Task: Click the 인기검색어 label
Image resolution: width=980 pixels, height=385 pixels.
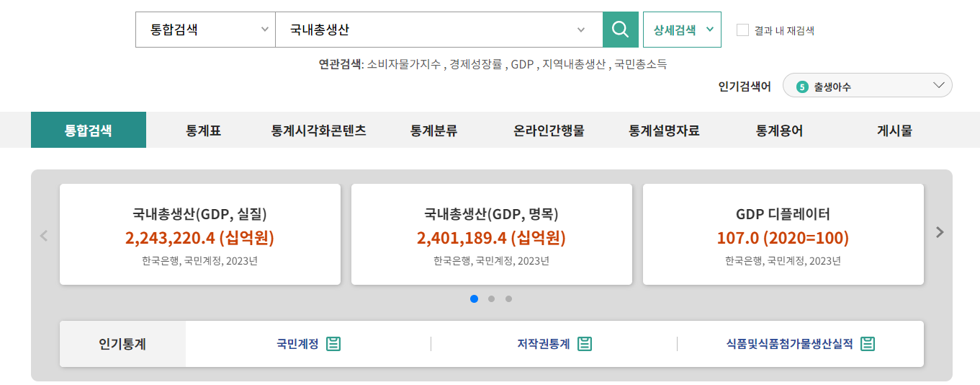Action: pyautogui.click(x=745, y=87)
